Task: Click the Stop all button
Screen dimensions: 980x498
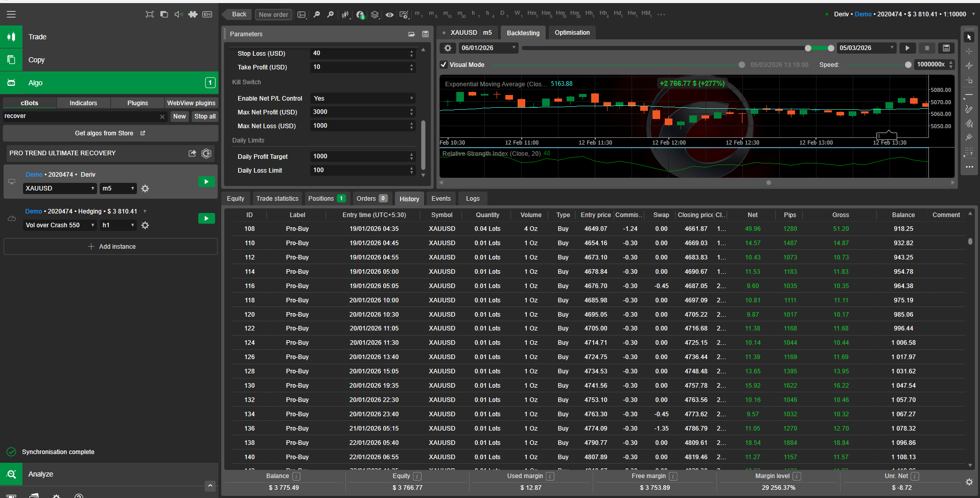Action: [205, 116]
